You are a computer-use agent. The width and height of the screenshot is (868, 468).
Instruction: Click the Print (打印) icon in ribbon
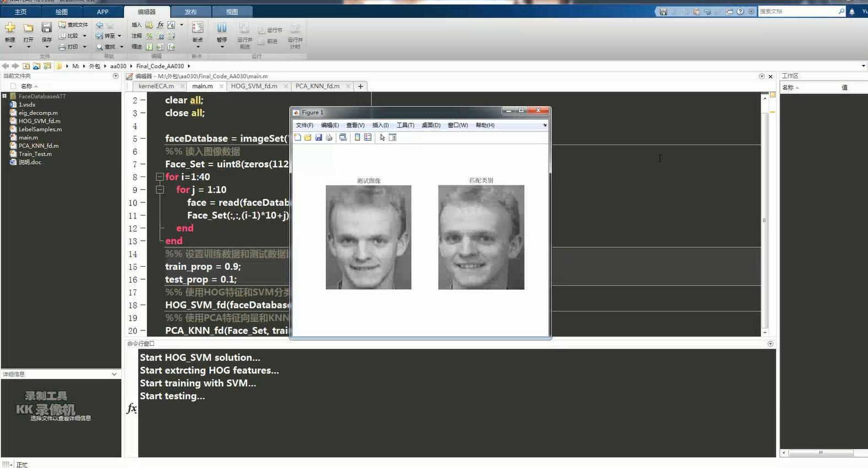(62, 47)
